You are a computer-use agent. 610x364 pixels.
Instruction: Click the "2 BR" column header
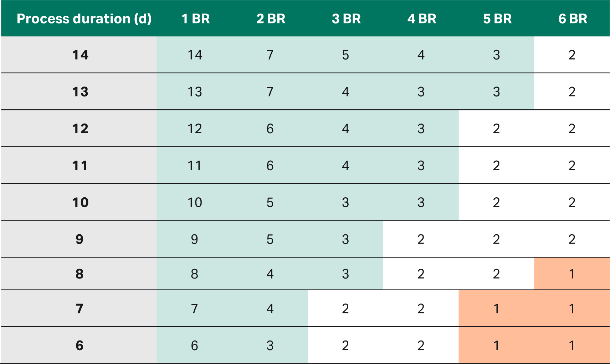[x=271, y=19]
